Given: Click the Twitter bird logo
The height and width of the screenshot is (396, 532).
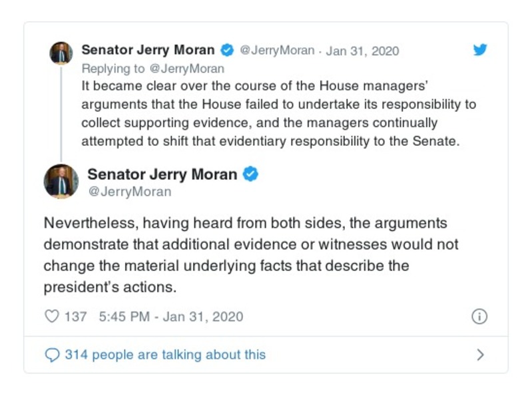Looking at the screenshot, I should point(480,50).
